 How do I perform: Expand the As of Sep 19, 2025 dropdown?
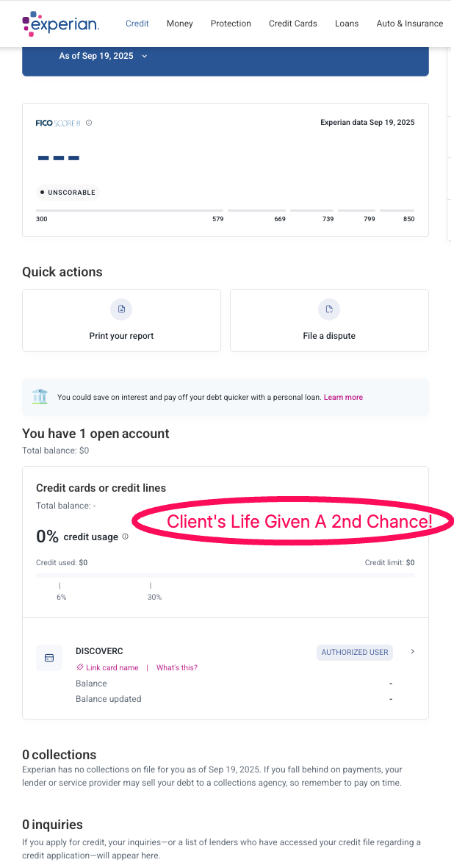coord(144,56)
